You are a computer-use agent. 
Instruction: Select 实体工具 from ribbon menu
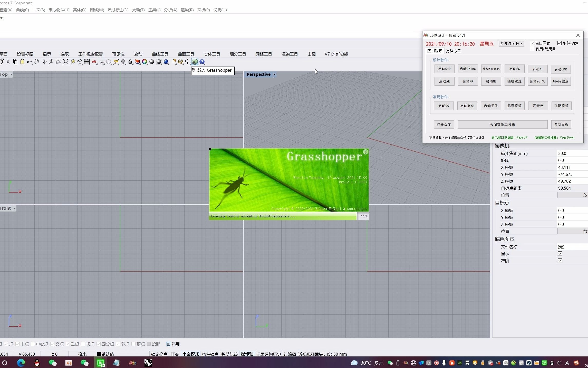click(212, 54)
